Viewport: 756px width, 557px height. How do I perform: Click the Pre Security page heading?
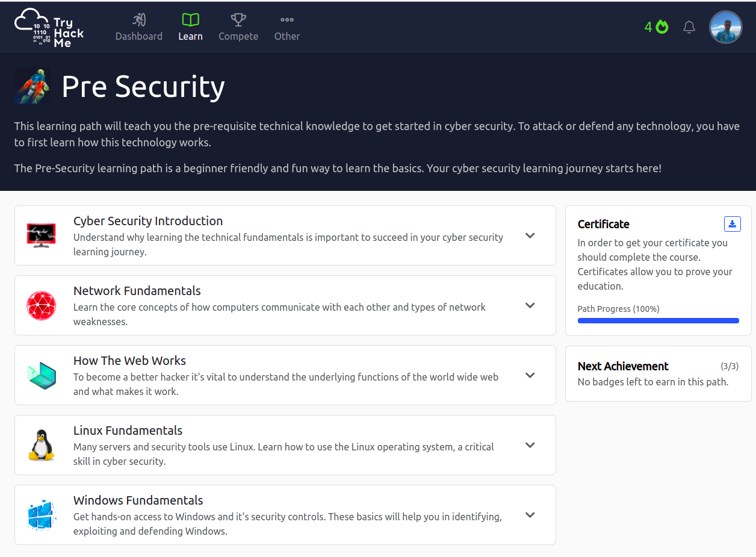click(143, 86)
